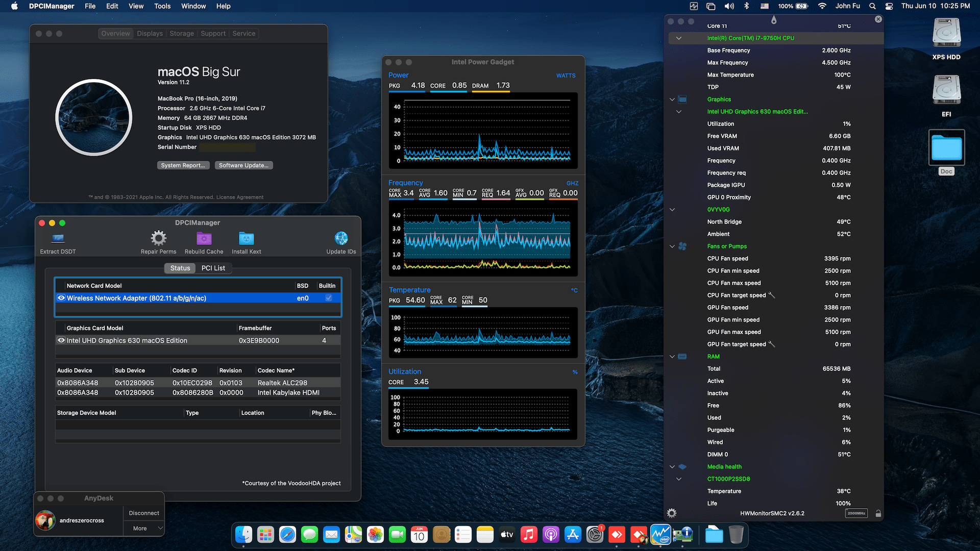
Task: Click the Bluetooth icon in the menu bar
Action: pyautogui.click(x=747, y=6)
